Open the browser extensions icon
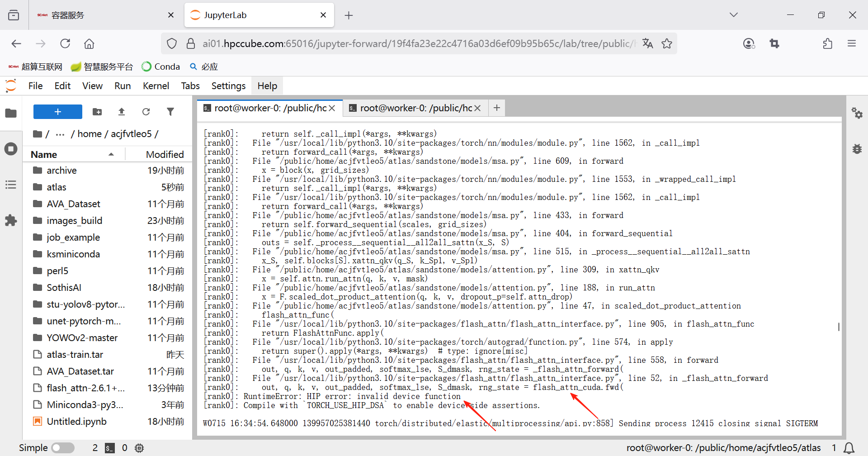 click(828, 43)
